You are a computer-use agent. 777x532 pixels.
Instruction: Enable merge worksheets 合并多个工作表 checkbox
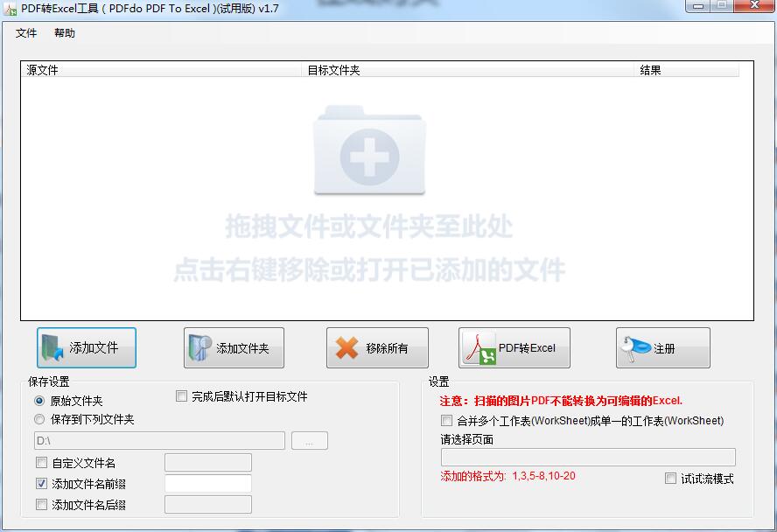(446, 421)
